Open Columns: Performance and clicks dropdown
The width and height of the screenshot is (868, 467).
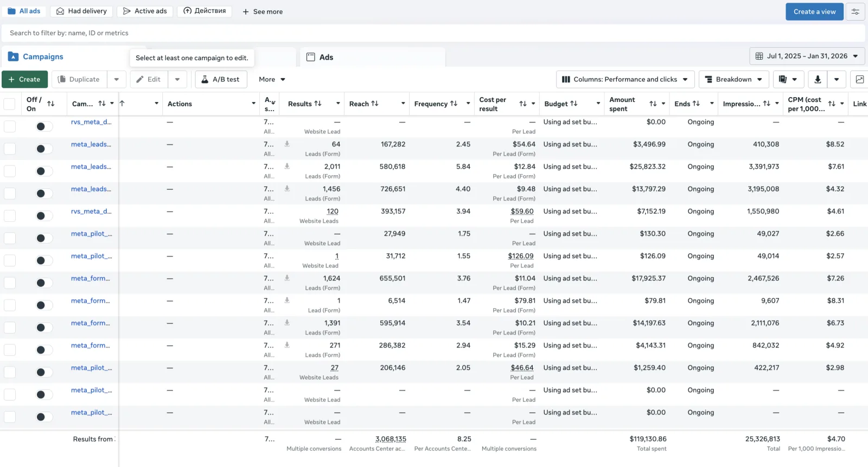(x=624, y=79)
